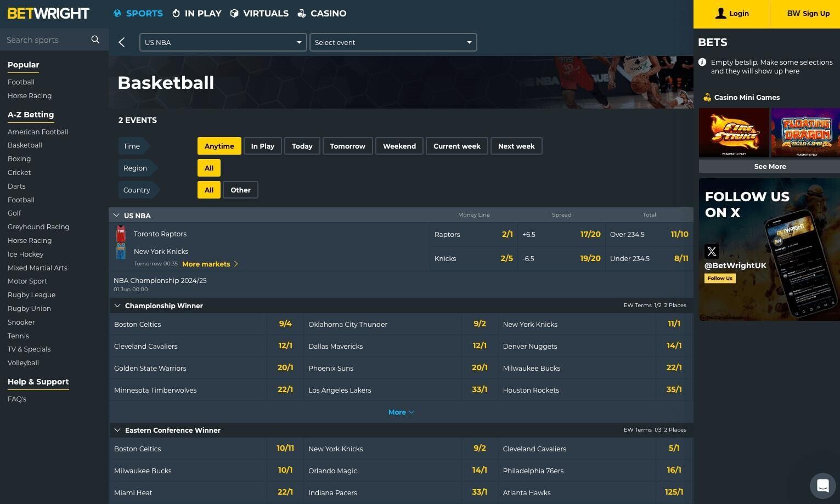840x504 pixels.
Task: Click the BetWright logo
Action: (x=48, y=13)
